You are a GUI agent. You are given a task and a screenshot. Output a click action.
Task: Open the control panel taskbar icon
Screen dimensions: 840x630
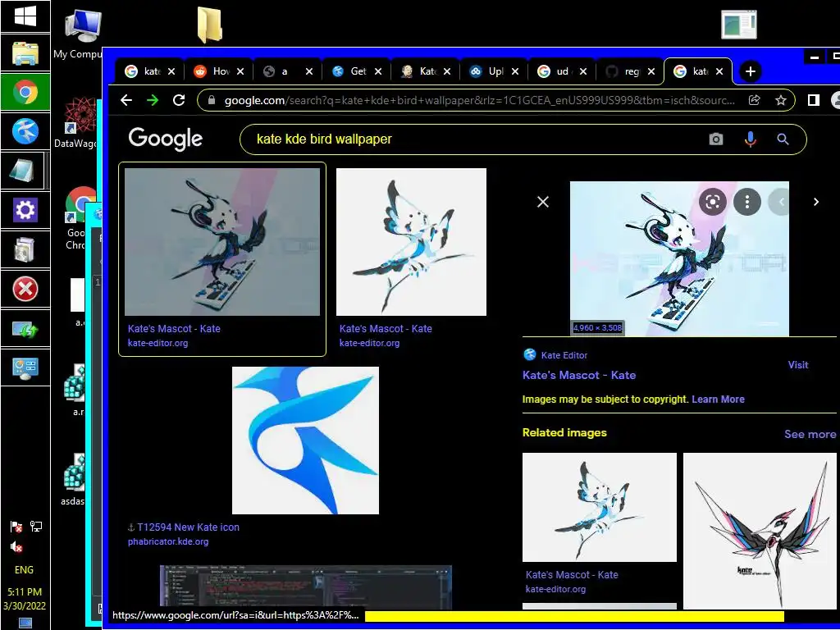coord(25,367)
